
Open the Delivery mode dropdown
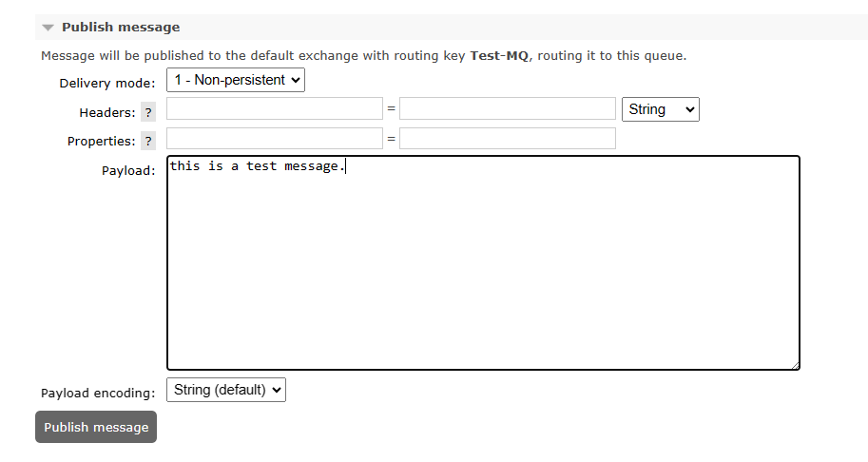coord(236,81)
